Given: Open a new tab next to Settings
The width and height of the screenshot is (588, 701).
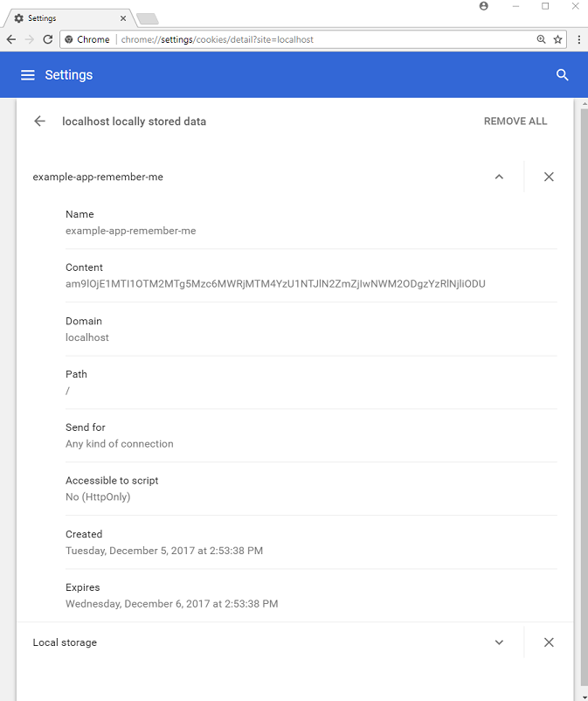Looking at the screenshot, I should click(x=147, y=18).
